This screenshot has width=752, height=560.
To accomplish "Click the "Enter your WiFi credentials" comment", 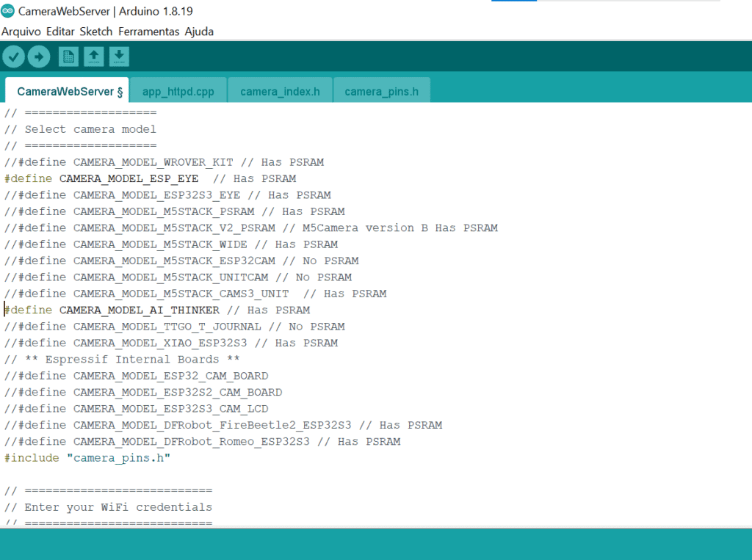I will click(x=117, y=507).
